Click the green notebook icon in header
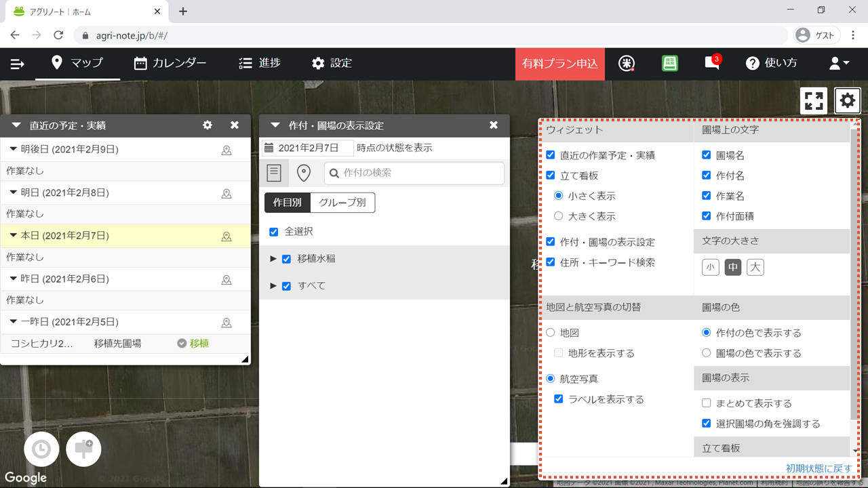868x488 pixels. (670, 63)
